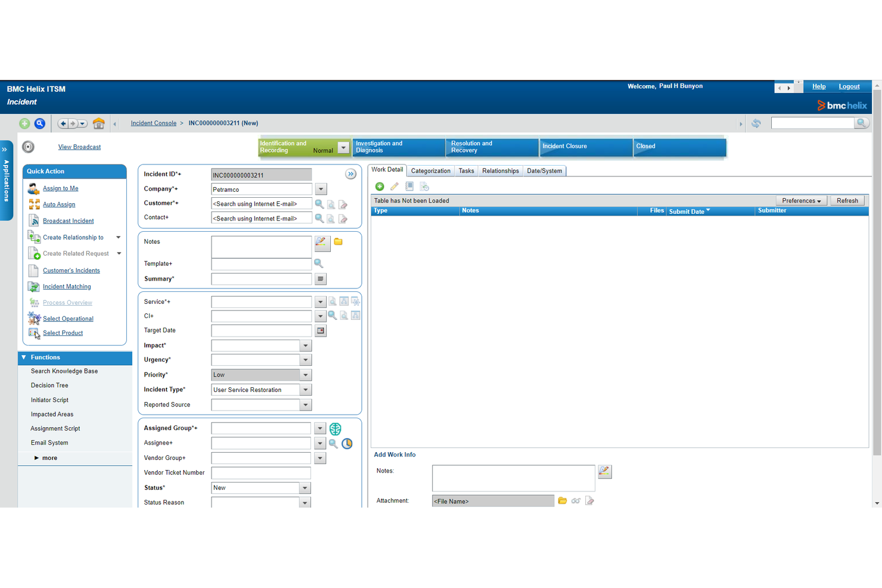Click the rich text editor icon beside Notes
Image resolution: width=882 pixels, height=588 pixels.
click(322, 244)
